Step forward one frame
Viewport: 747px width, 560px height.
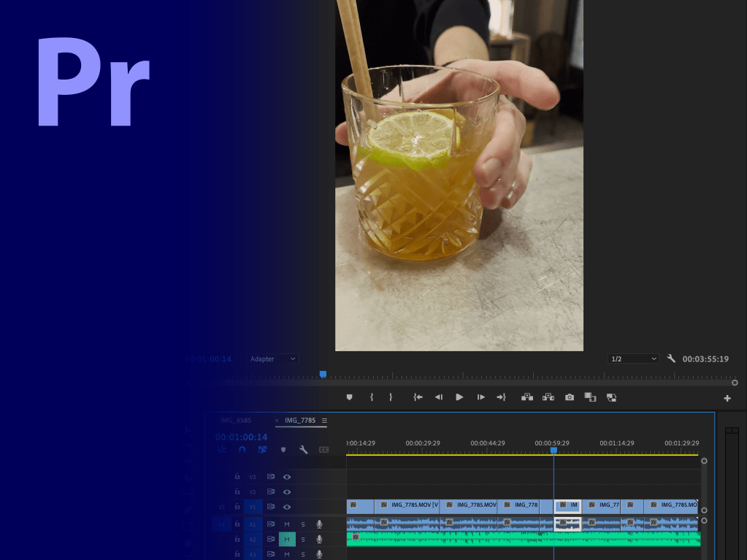point(480,397)
